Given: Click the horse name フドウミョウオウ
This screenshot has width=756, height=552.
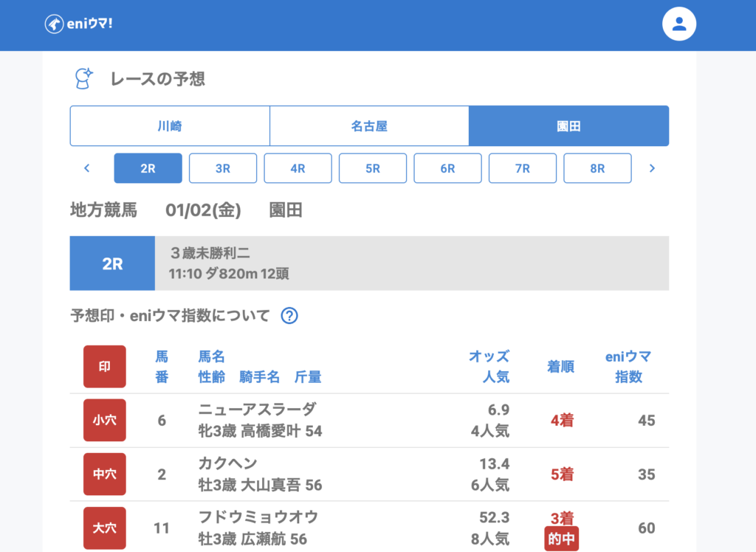Looking at the screenshot, I should (258, 517).
